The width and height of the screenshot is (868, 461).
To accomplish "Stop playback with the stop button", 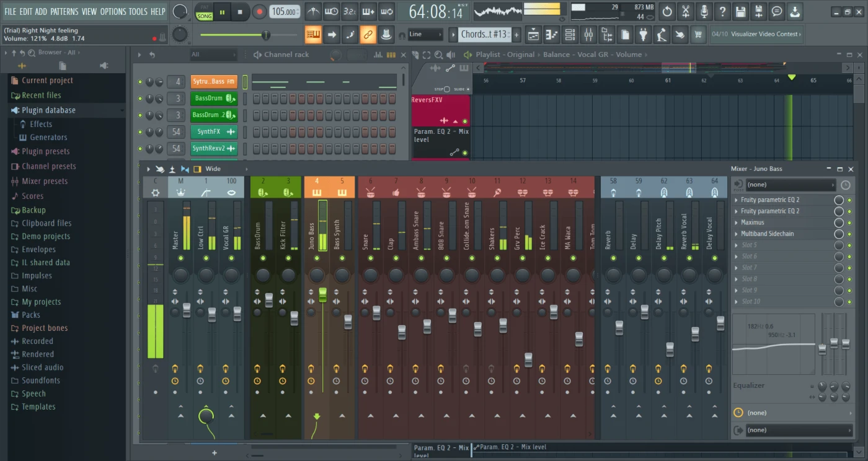I will (240, 12).
